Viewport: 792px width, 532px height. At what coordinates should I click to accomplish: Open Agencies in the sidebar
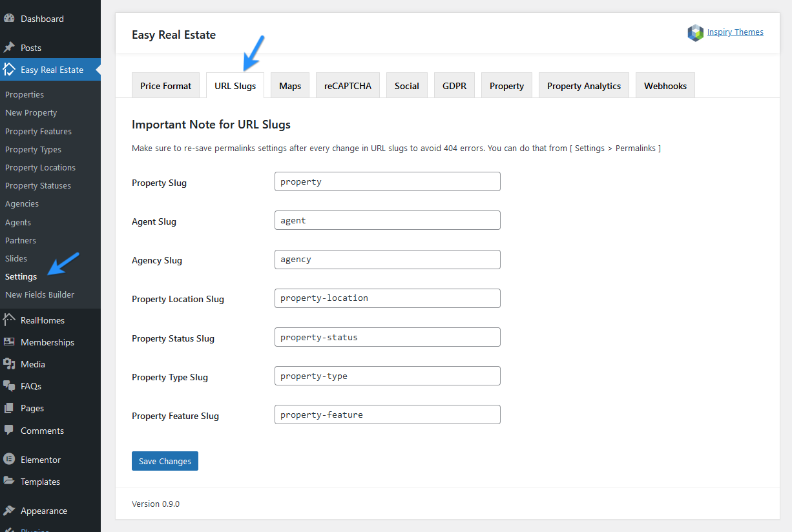(22, 203)
